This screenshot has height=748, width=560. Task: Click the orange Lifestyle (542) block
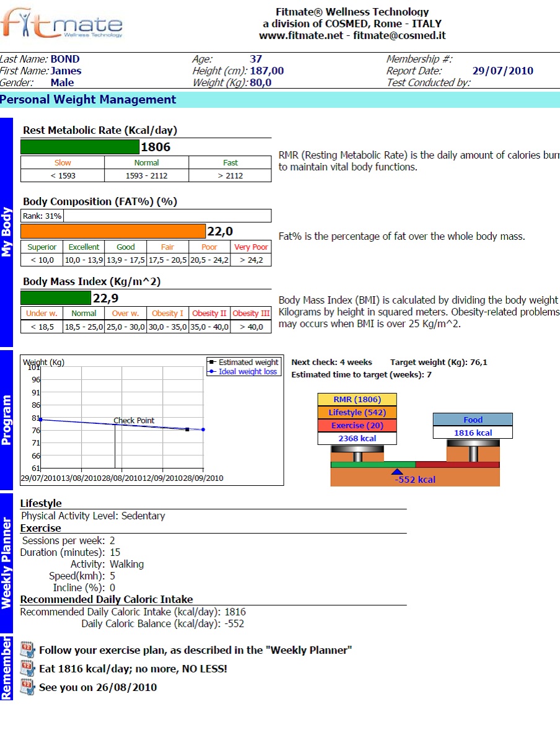pyautogui.click(x=357, y=413)
